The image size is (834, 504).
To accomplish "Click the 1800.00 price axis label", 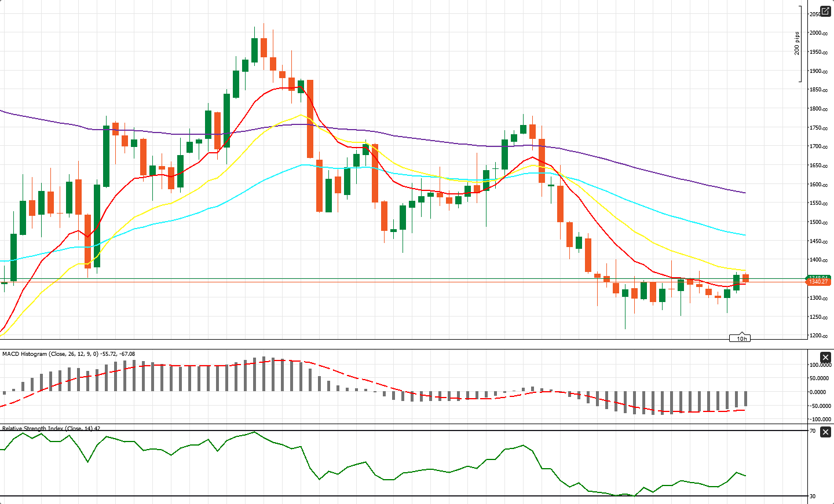I will (818, 109).
